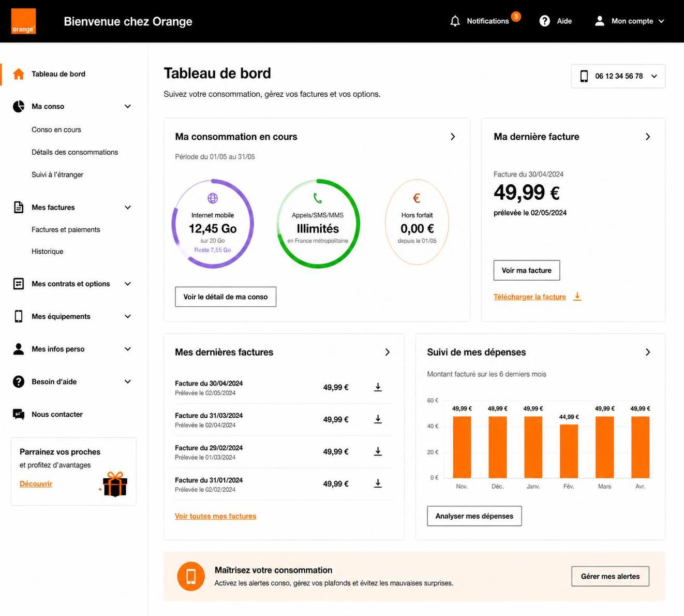This screenshot has width=684, height=616.
Task: Click the notification count badge 3
Action: pyautogui.click(x=516, y=17)
